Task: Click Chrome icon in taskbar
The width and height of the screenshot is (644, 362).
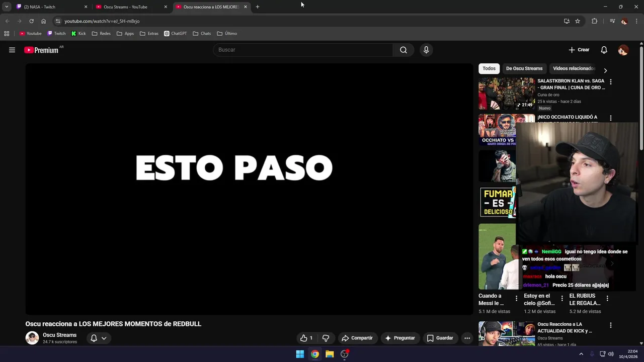Action: (x=314, y=354)
